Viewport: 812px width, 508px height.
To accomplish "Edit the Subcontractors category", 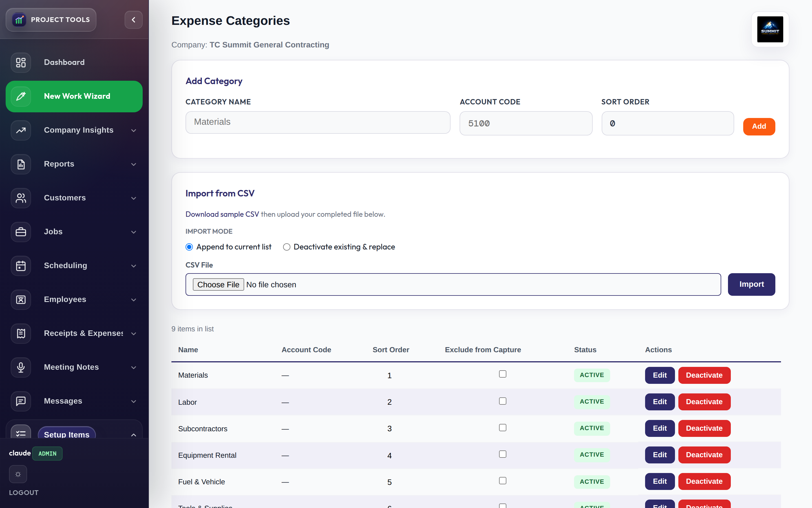I will (x=660, y=428).
